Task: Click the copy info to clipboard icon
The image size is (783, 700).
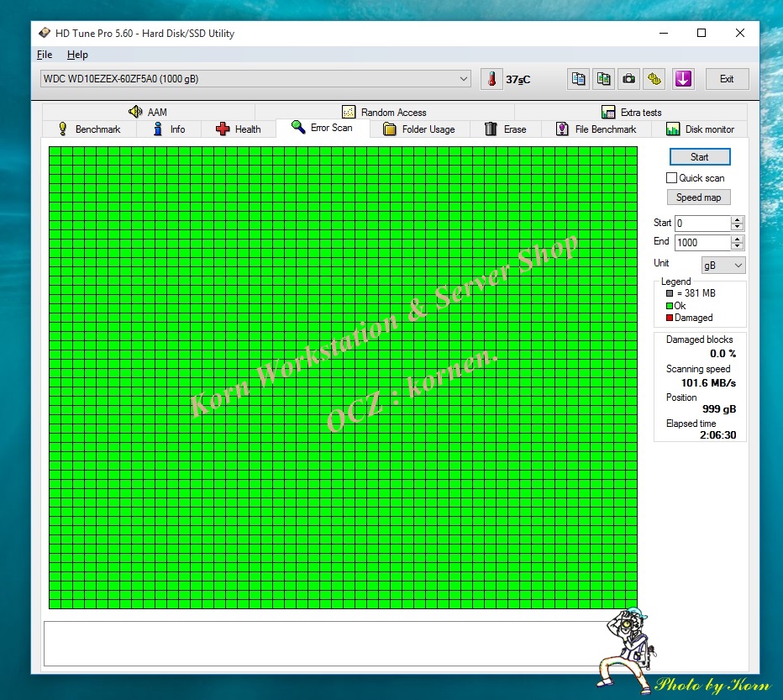Action: [x=578, y=79]
